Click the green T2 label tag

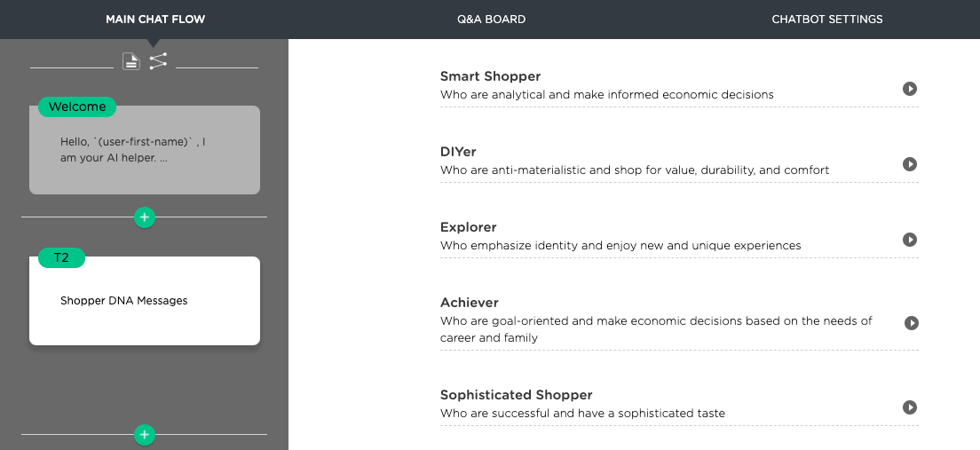tap(61, 257)
